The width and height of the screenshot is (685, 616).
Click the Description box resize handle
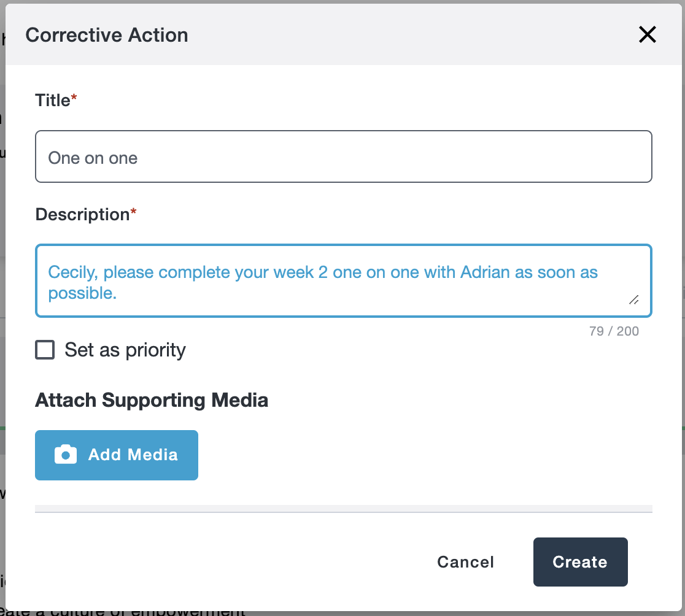[x=633, y=299]
